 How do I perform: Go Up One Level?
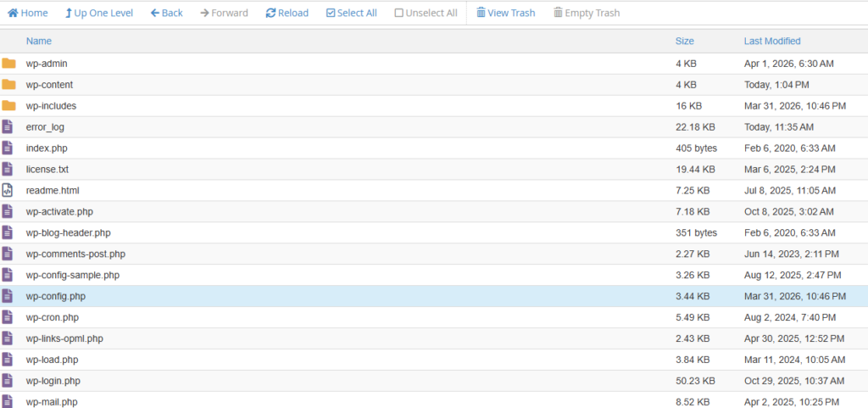tap(99, 13)
